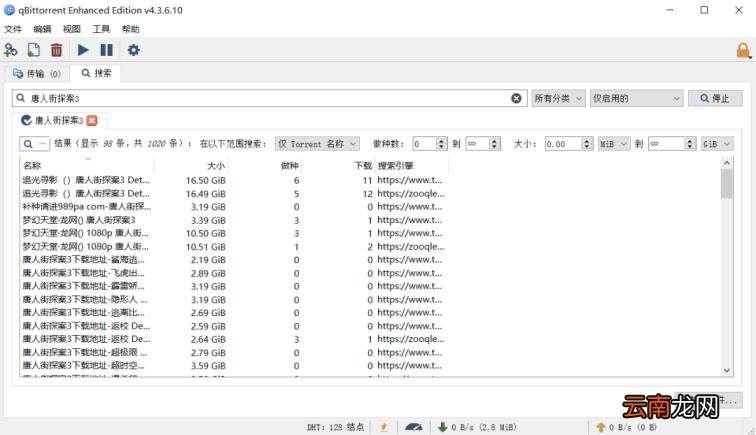Click the 停止 search button
This screenshot has height=435, width=756.
point(715,98)
